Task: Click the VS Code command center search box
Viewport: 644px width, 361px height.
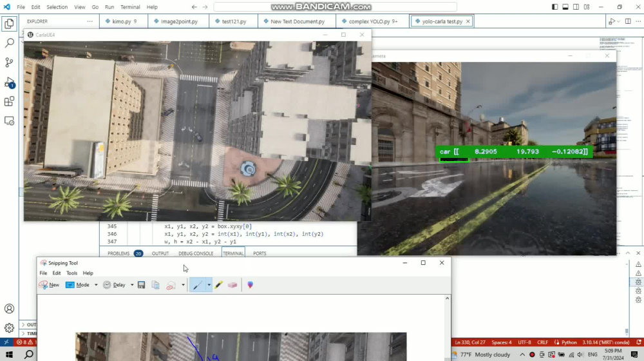Action: (x=335, y=7)
